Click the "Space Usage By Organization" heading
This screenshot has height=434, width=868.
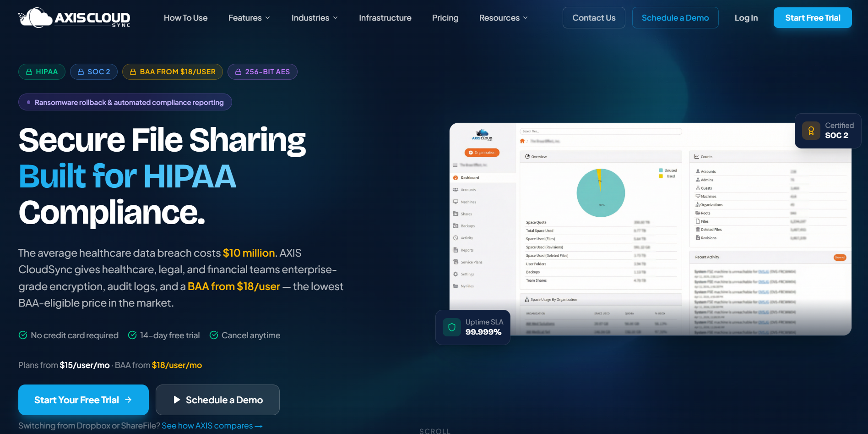click(554, 300)
